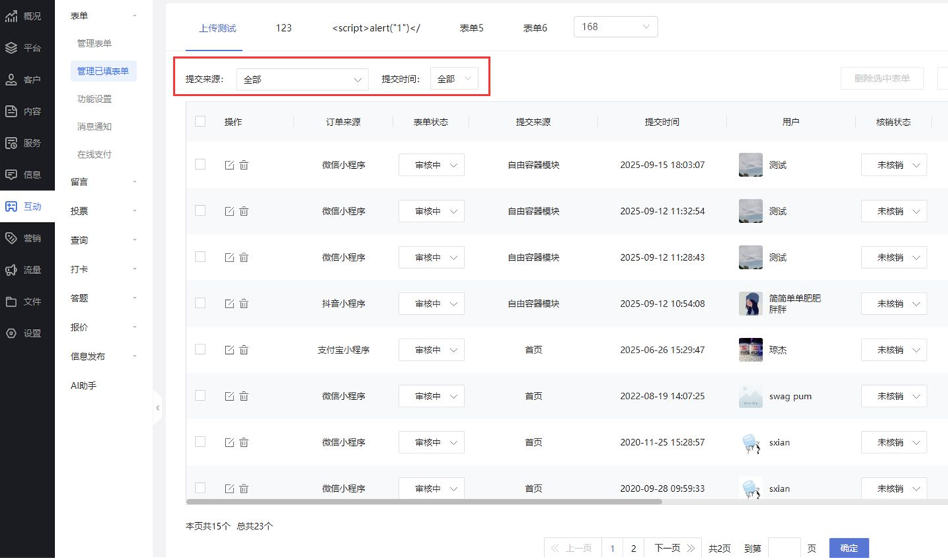
Task: Open the 流量 section in the sidebar
Action: 27,270
